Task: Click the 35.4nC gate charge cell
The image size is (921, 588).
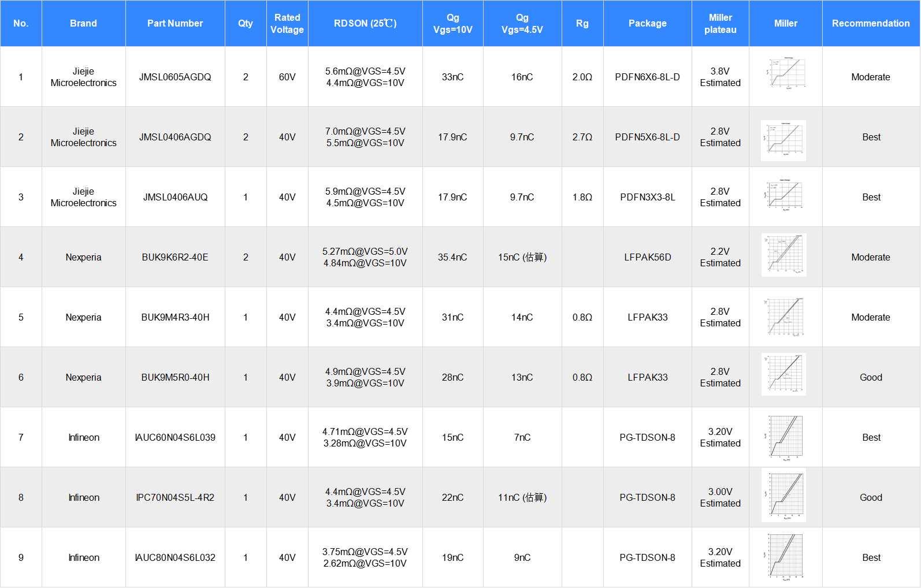Action: [452, 257]
